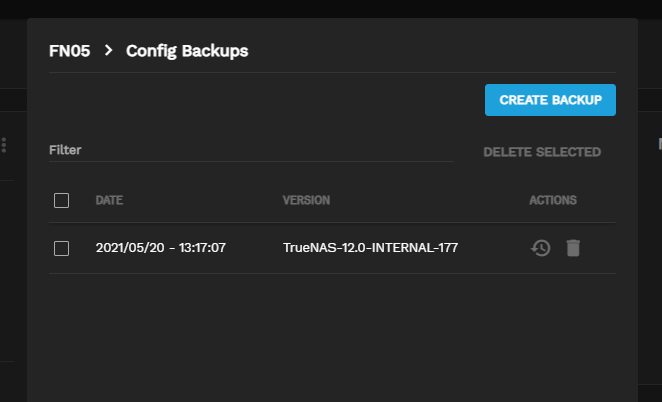
Task: Click the dark strip above the dialog
Action: (330, 7)
